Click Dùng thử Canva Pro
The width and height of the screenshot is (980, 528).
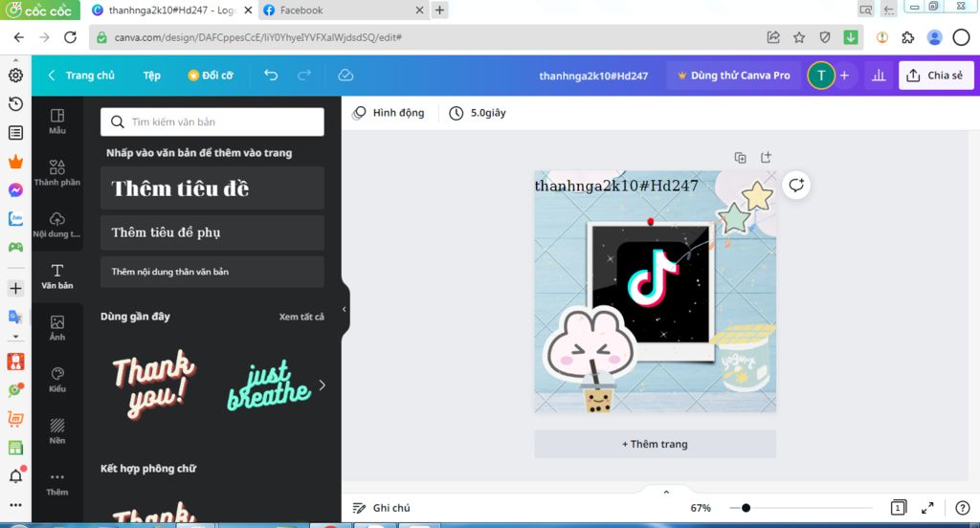pyautogui.click(x=734, y=75)
